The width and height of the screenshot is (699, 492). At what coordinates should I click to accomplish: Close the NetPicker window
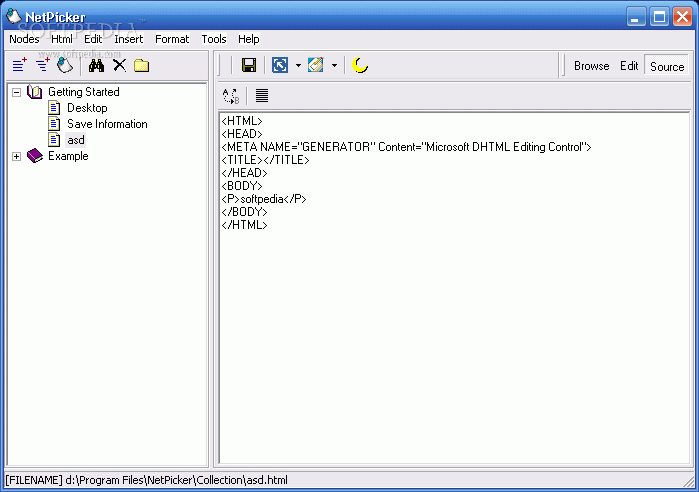coord(683,17)
